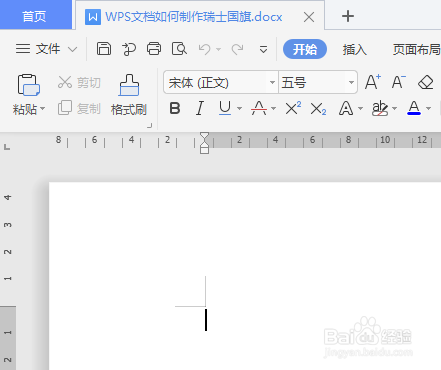Apply text effects outlined A icon
The width and height of the screenshot is (441, 370).
point(346,109)
